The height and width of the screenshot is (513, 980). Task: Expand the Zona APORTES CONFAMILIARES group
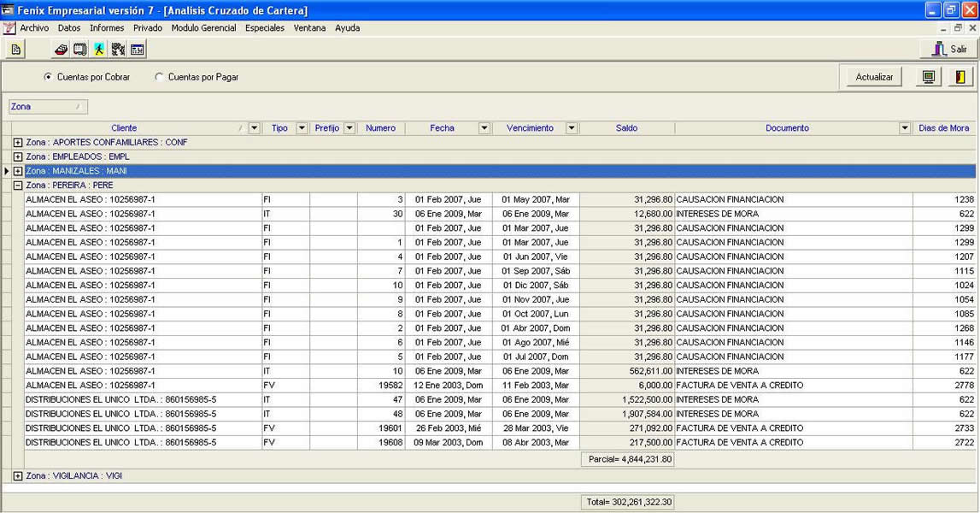[x=18, y=143]
